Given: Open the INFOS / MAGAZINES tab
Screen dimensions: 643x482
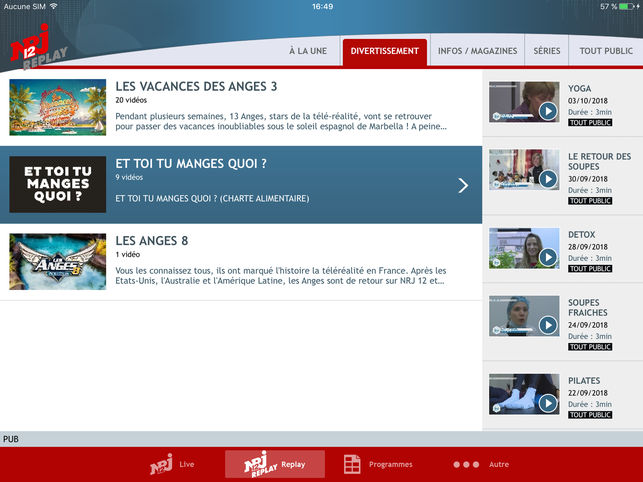Looking at the screenshot, I should pyautogui.click(x=477, y=51).
